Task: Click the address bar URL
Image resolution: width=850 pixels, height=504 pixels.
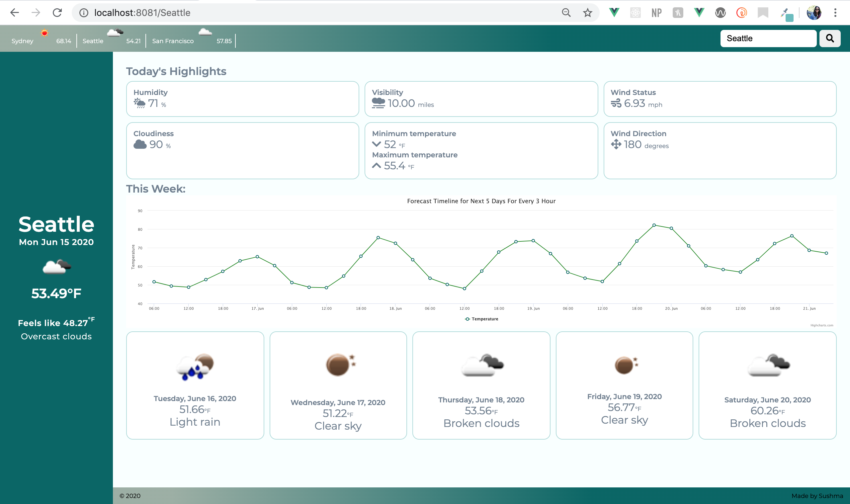Action: click(x=142, y=13)
